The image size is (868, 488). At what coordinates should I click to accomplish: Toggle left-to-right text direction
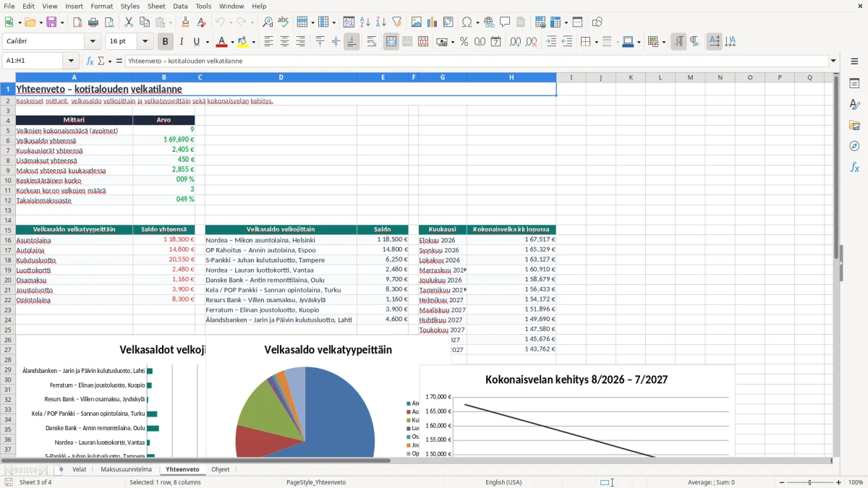(678, 42)
